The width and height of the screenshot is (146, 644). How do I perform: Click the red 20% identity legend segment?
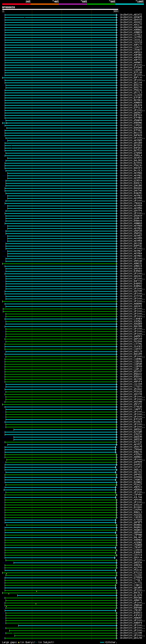[16, 4]
